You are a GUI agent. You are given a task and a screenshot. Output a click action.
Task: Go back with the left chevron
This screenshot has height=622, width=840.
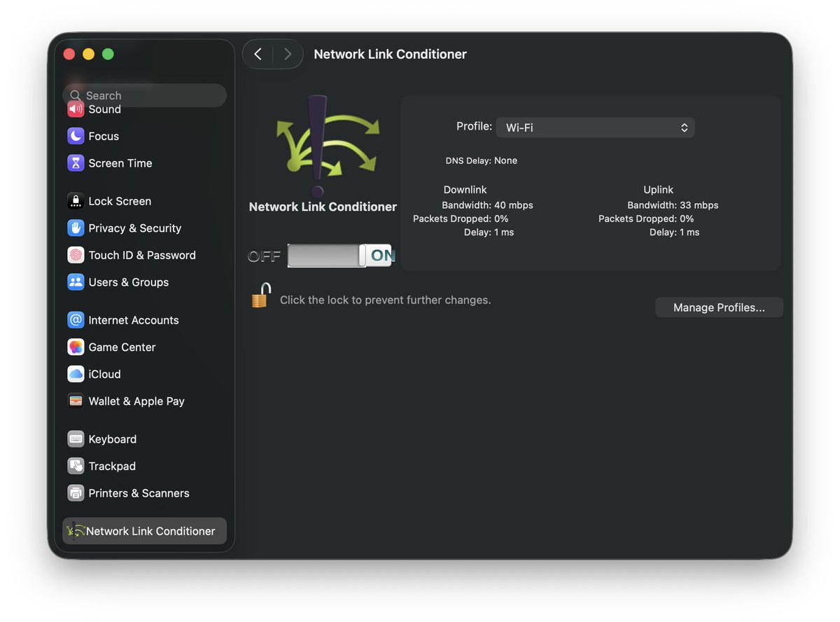(x=258, y=54)
